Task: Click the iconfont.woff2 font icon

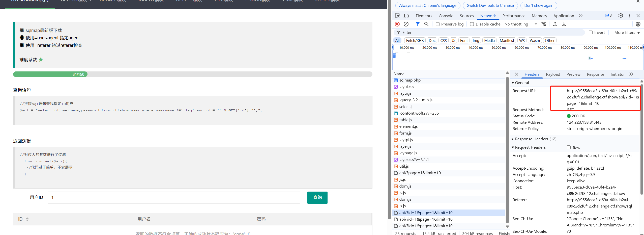Action: tap(396, 113)
